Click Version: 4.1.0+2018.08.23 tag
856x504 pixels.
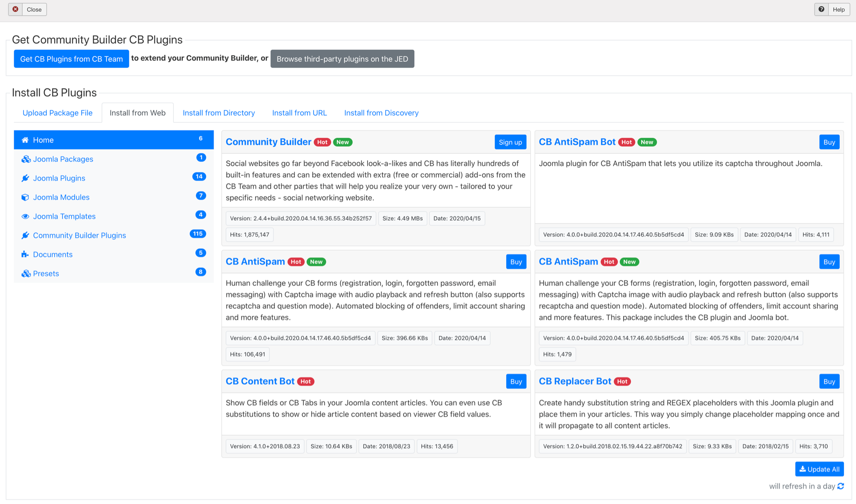point(265,446)
